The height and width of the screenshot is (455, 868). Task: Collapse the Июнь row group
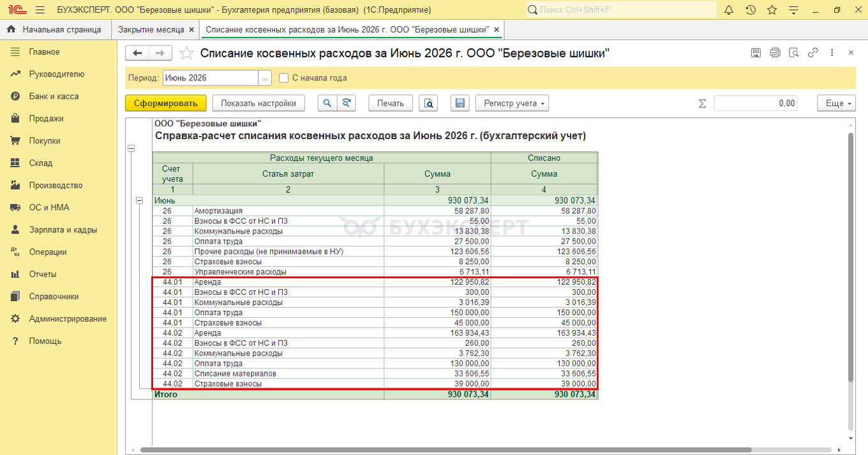[x=140, y=201]
